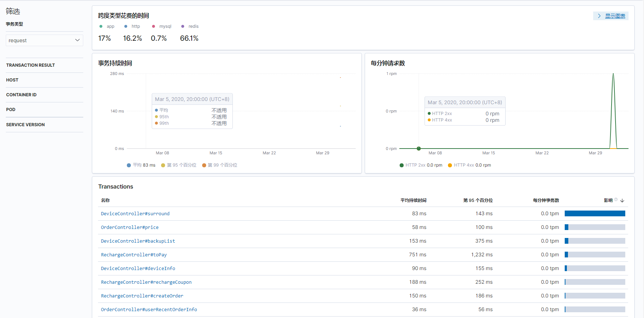Viewport: 644px width, 318px height.
Task: Click the 影响 column help icon
Action: pos(616,199)
